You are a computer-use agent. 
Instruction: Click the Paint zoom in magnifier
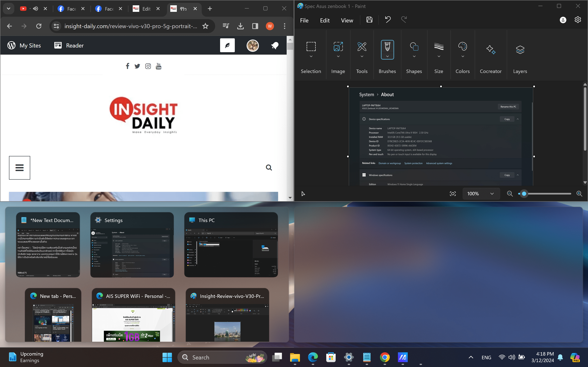point(579,194)
